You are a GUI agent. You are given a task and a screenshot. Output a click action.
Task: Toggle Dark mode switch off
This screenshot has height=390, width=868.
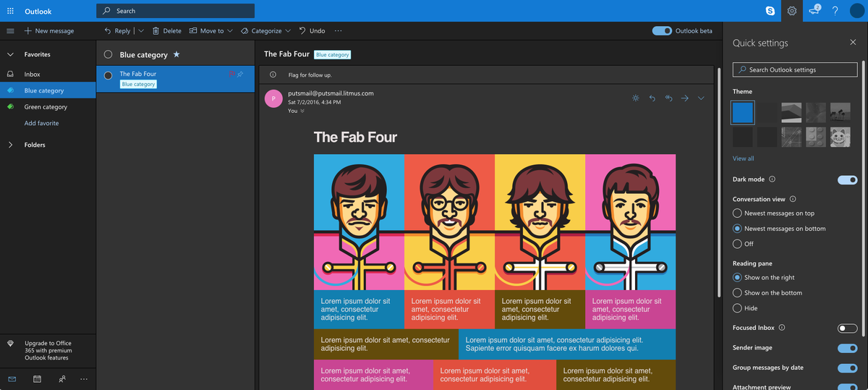[x=847, y=179]
